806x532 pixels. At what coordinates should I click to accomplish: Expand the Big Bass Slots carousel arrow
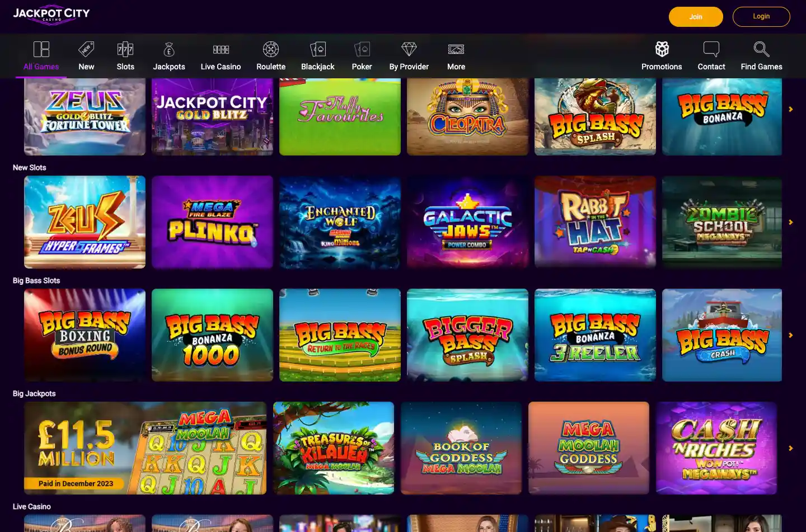coord(790,335)
